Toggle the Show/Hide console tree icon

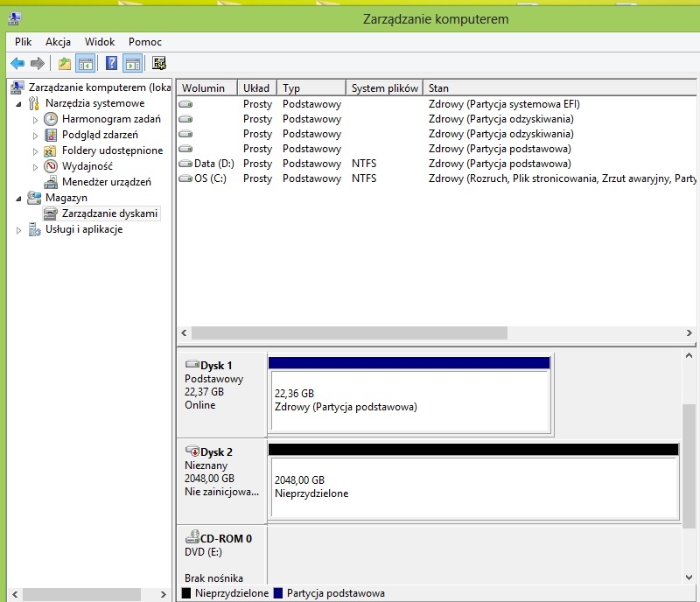[85, 63]
